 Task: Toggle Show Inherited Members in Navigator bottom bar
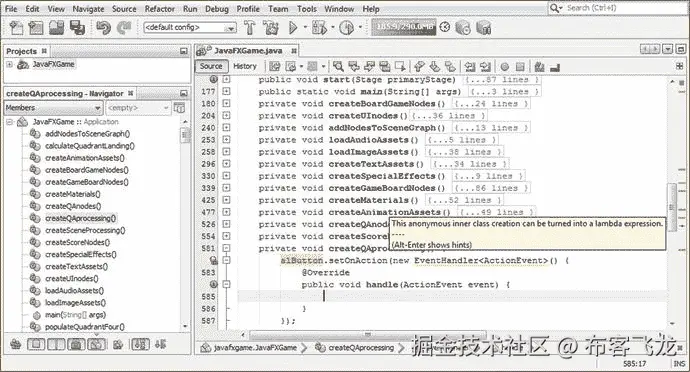[16, 344]
